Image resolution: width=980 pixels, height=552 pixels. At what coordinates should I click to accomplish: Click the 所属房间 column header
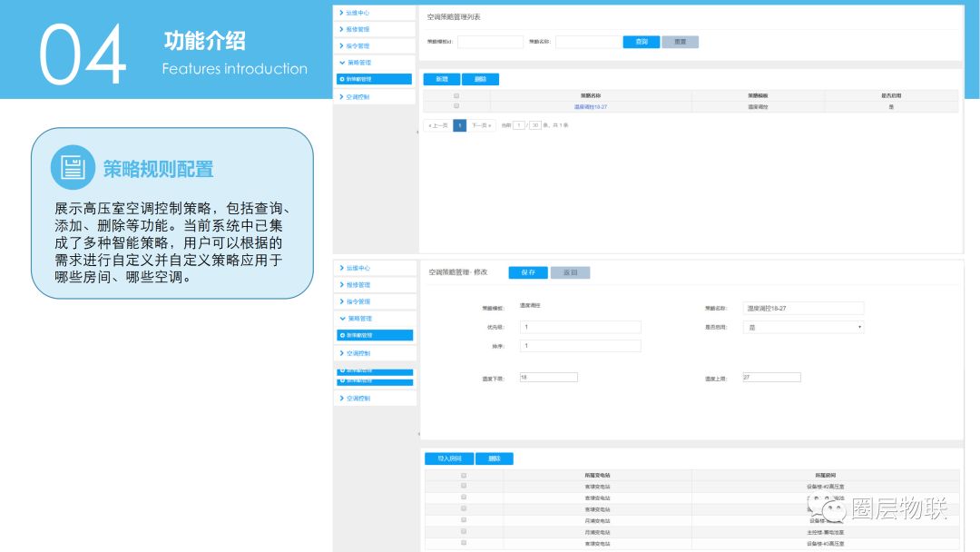(825, 476)
